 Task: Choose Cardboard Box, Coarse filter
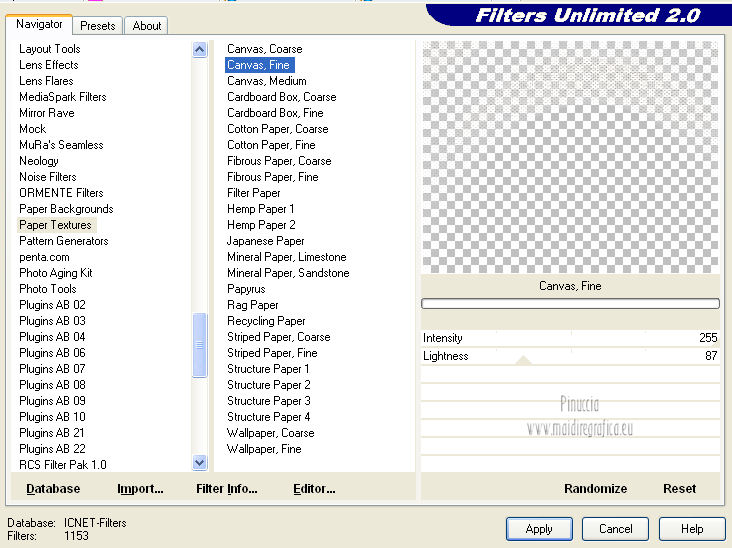[x=282, y=97]
